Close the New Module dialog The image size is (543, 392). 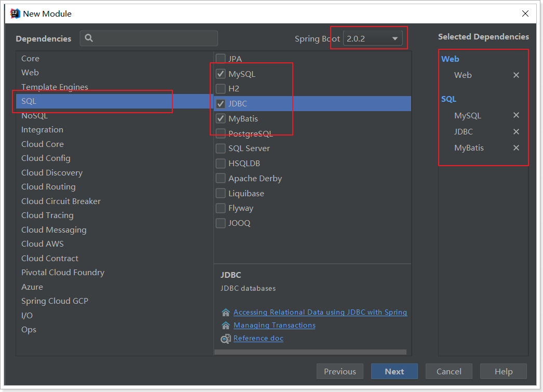click(525, 13)
